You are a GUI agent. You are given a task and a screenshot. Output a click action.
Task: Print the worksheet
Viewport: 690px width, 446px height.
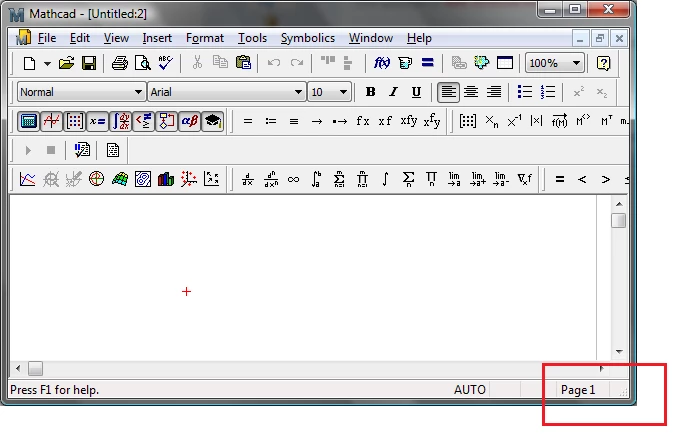tap(119, 63)
